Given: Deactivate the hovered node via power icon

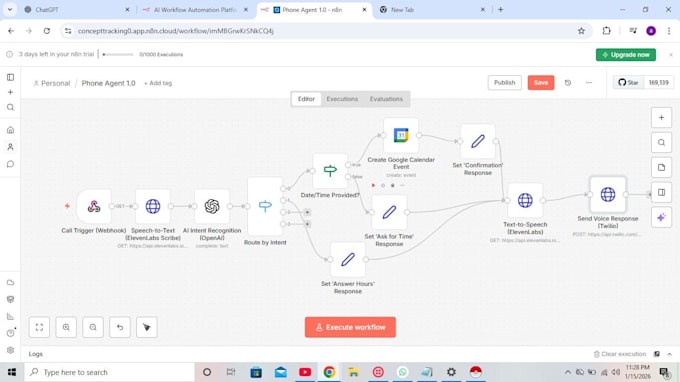Looking at the screenshot, I should coord(383,186).
